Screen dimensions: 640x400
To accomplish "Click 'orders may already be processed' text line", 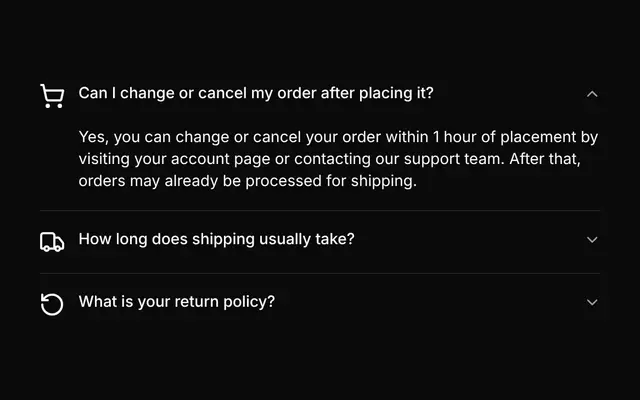I will point(200,181).
